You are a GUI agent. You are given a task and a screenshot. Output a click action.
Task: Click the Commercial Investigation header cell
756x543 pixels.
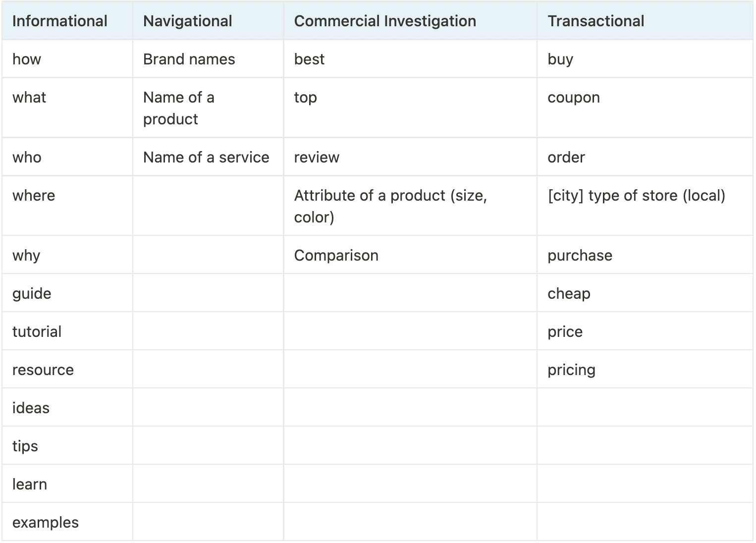410,21
